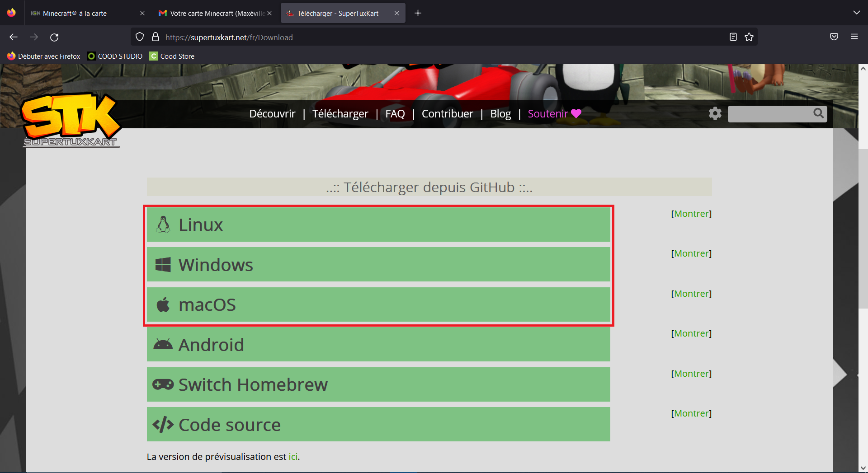Click the page vertical scrollbar thumb
The height and width of the screenshot is (473, 868).
point(863,228)
